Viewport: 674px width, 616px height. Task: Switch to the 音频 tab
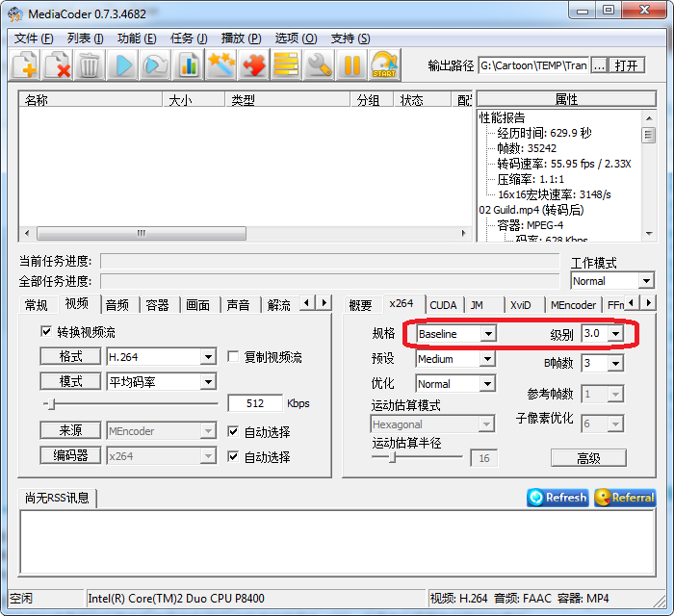[x=117, y=305]
